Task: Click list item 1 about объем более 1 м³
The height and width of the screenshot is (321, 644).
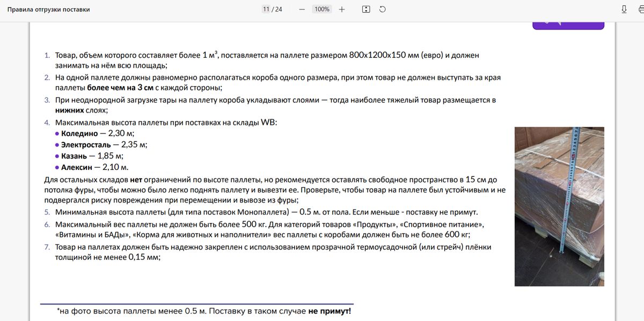Action: (x=261, y=60)
